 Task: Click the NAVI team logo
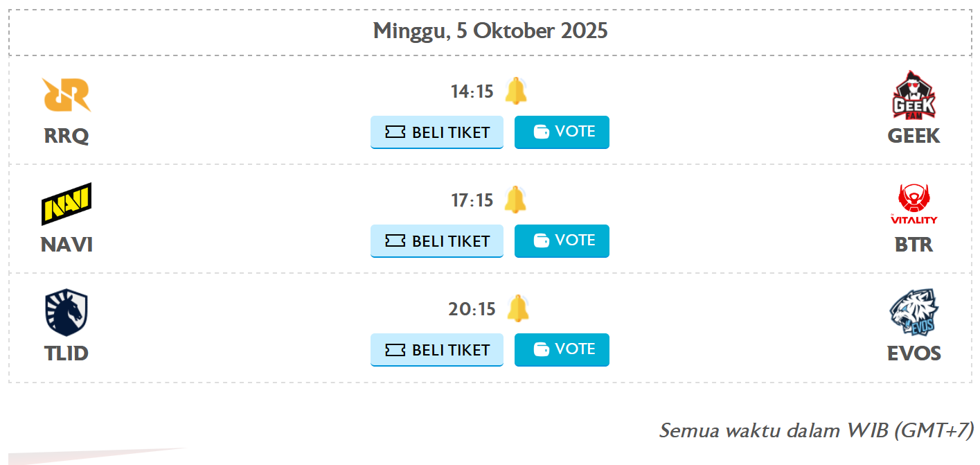pos(66,204)
